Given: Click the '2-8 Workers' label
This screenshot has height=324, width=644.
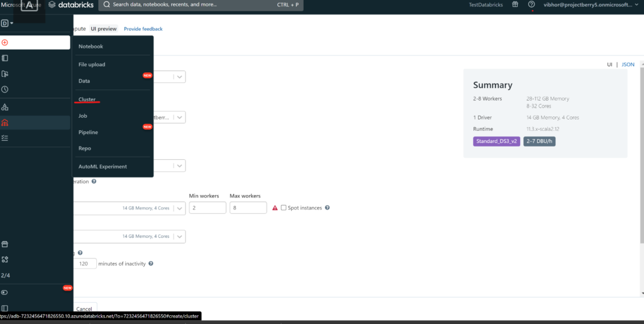Looking at the screenshot, I should point(487,99).
